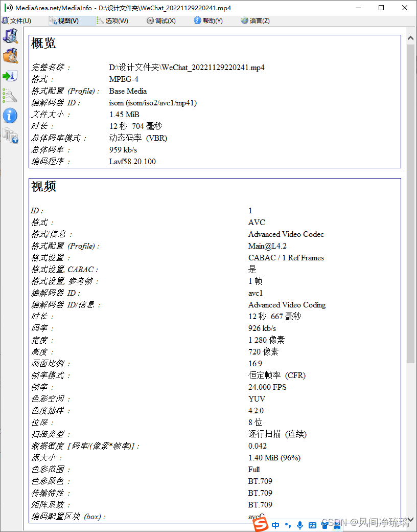
Task: Click the Main@L4.2 profile value
Action: [x=267, y=246]
